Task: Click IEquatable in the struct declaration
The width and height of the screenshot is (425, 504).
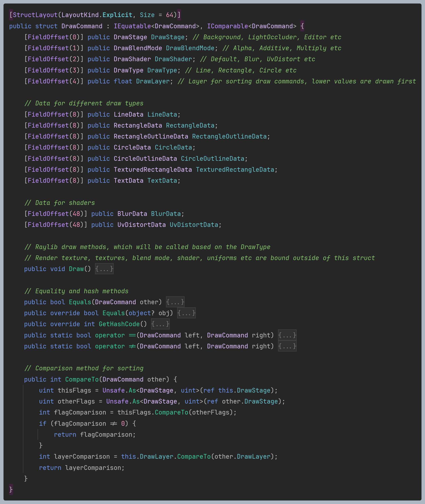Action: pyautogui.click(x=132, y=26)
